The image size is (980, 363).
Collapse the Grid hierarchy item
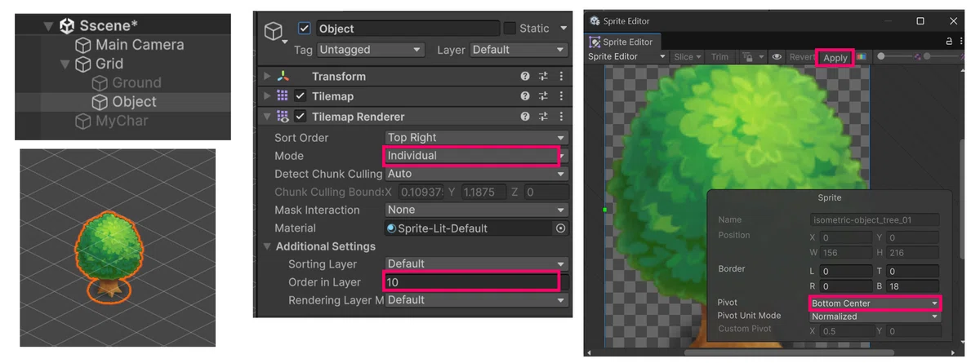[65, 64]
